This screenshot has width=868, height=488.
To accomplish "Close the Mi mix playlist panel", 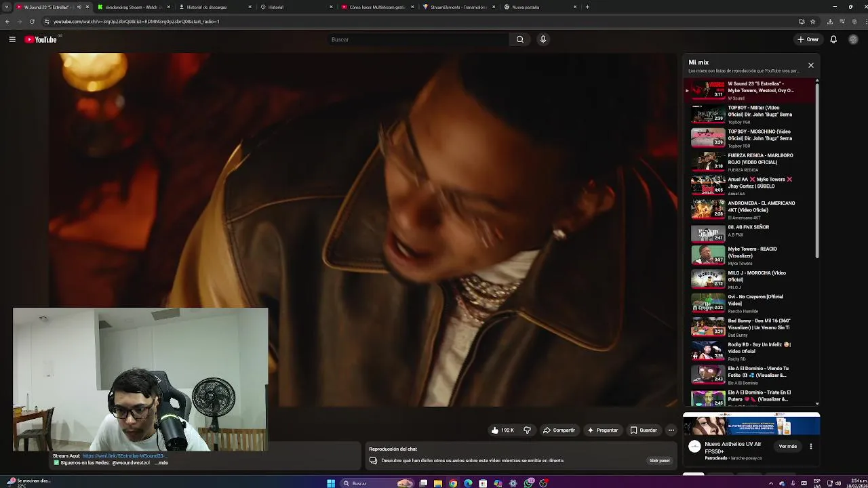I will pos(810,66).
